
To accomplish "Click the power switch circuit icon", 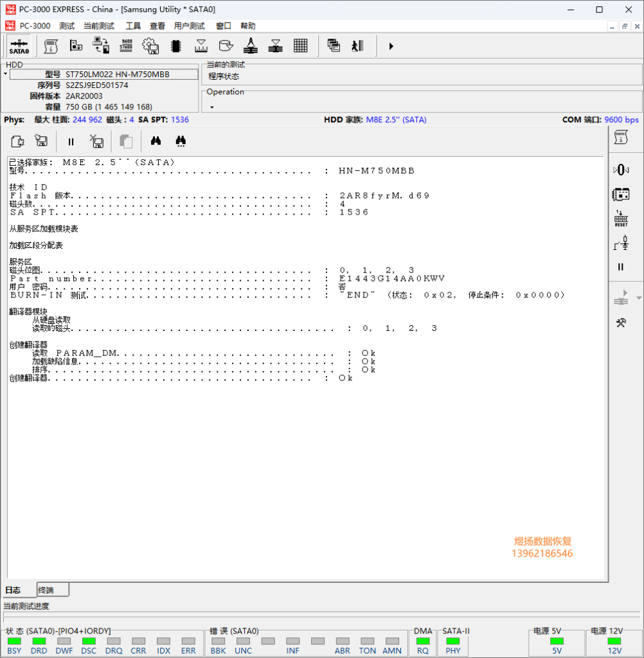I will pyautogui.click(x=621, y=243).
